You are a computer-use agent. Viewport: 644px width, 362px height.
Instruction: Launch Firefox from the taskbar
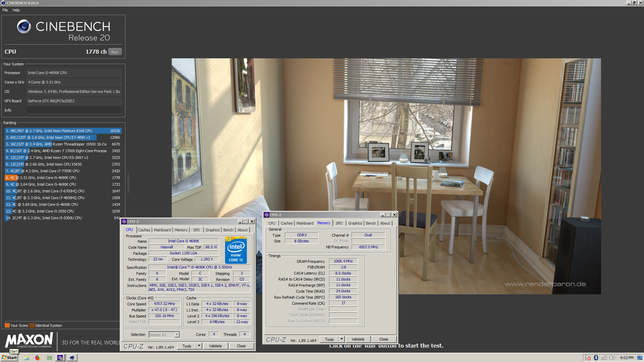38,358
